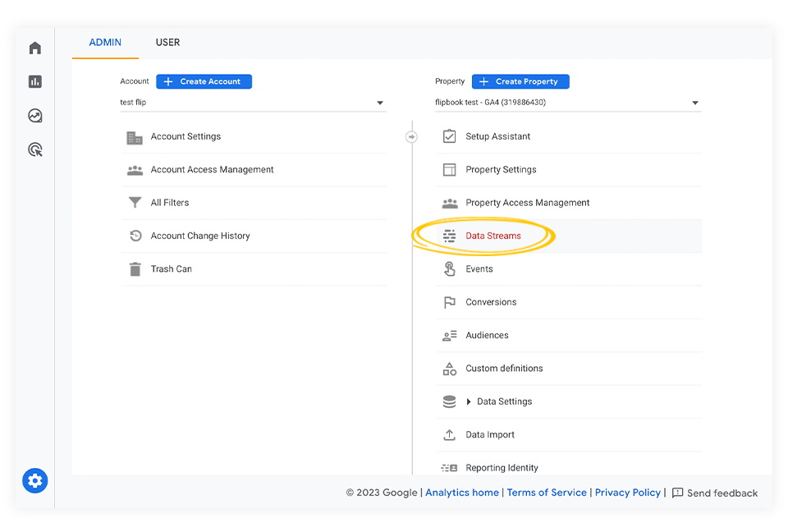
Task: Open Send feedback using its speech bubble icon
Action: click(677, 493)
